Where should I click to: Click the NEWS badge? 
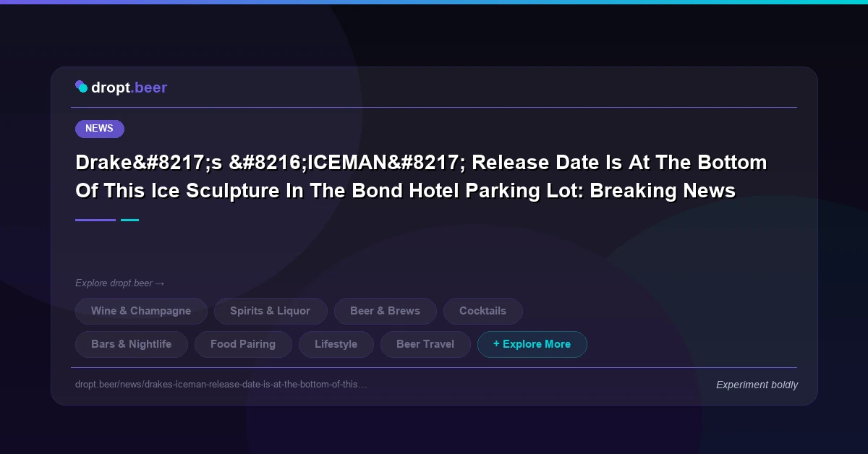click(99, 129)
